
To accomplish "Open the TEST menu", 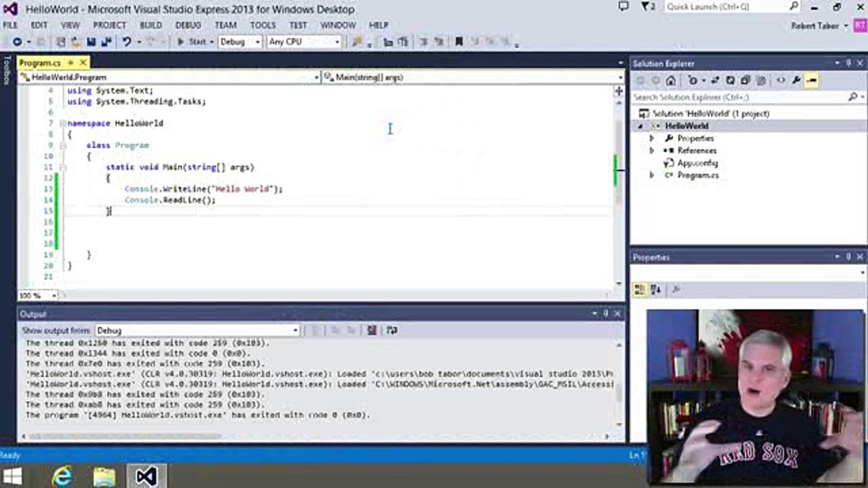I will click(298, 25).
